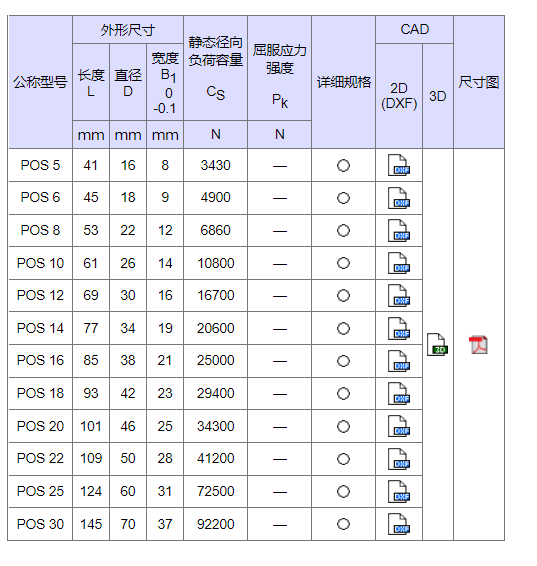Screen dimensions: 537x566
Task: Download the DXF file for POS 25
Action: click(399, 491)
